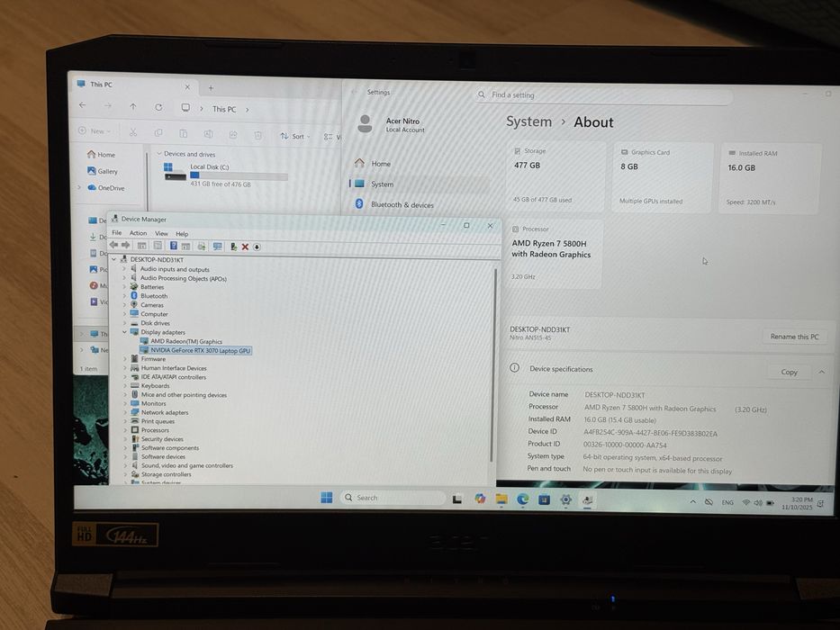The image size is (840, 630).
Task: Open Home in File Explorer sidebar
Action: tap(101, 154)
